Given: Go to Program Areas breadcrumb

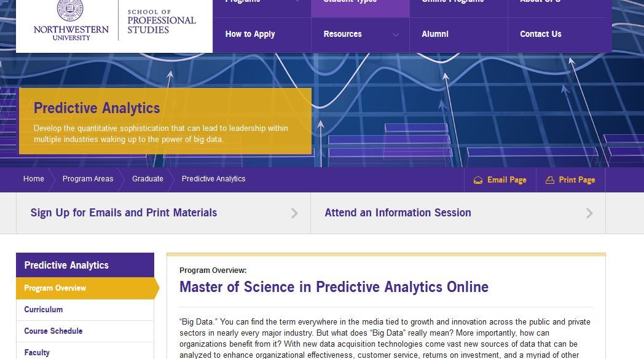Looking at the screenshot, I should coord(88,179).
